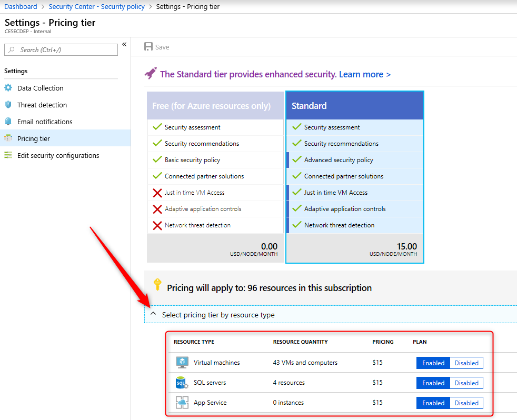Click the Settings - Pricing tier page title
The width and height of the screenshot is (517, 420).
pyautogui.click(x=50, y=23)
